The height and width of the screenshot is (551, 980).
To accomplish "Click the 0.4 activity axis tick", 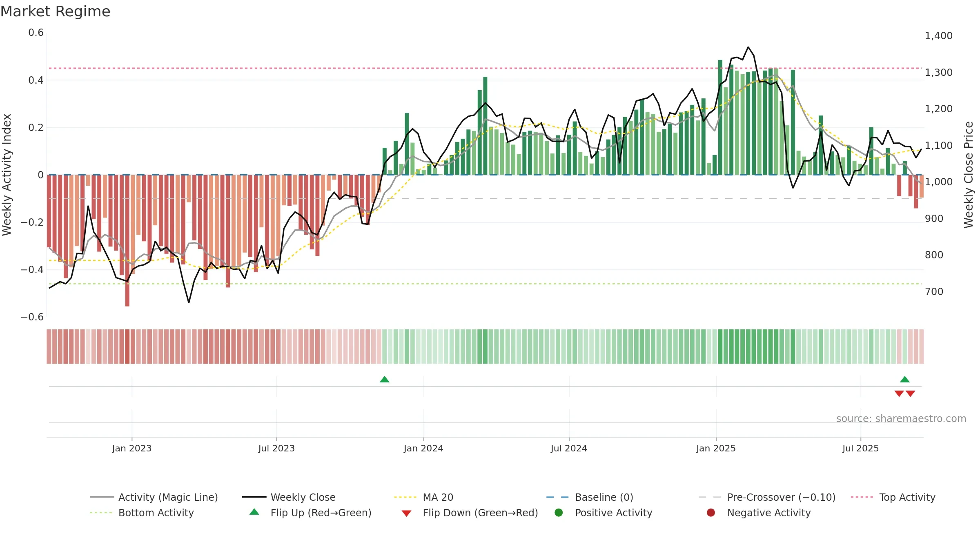I will point(36,80).
